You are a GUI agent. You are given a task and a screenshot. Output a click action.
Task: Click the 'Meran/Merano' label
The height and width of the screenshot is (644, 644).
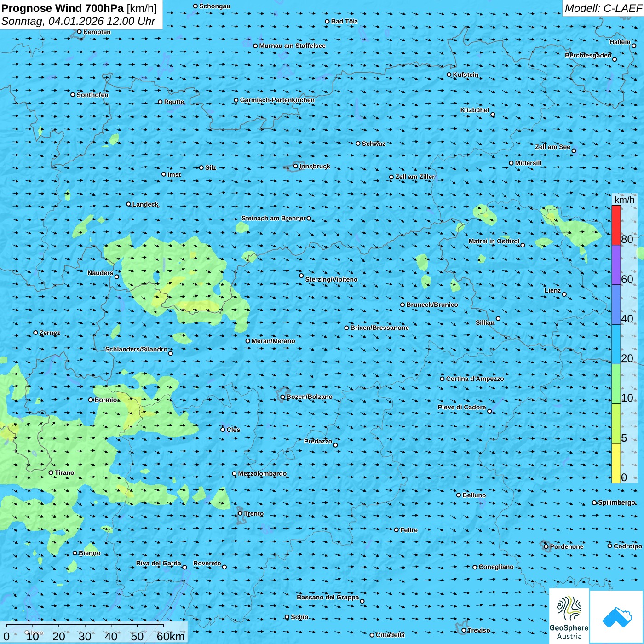(273, 341)
